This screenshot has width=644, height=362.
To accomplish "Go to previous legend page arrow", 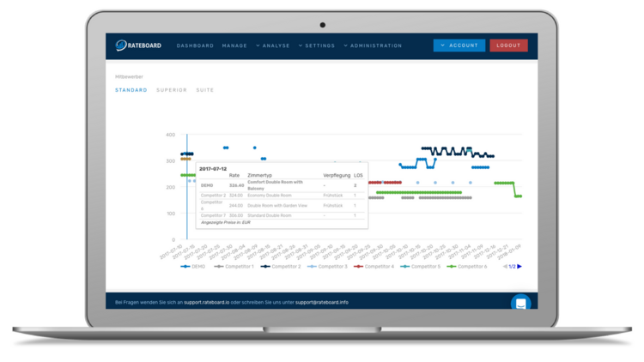I will (505, 267).
